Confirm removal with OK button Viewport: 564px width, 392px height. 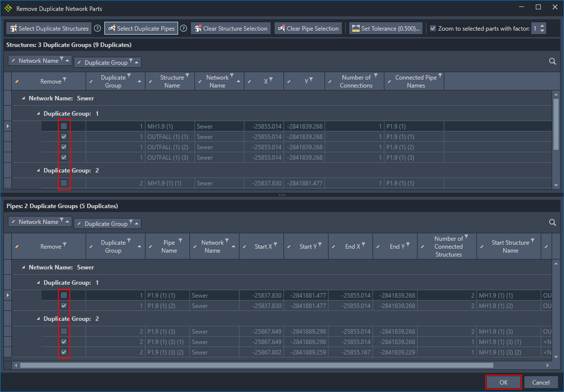point(504,382)
